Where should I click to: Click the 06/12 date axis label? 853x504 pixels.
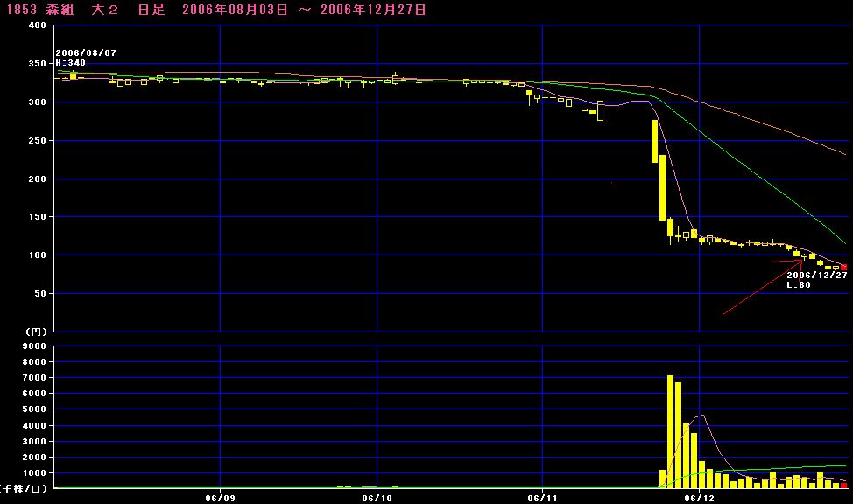tap(699, 498)
